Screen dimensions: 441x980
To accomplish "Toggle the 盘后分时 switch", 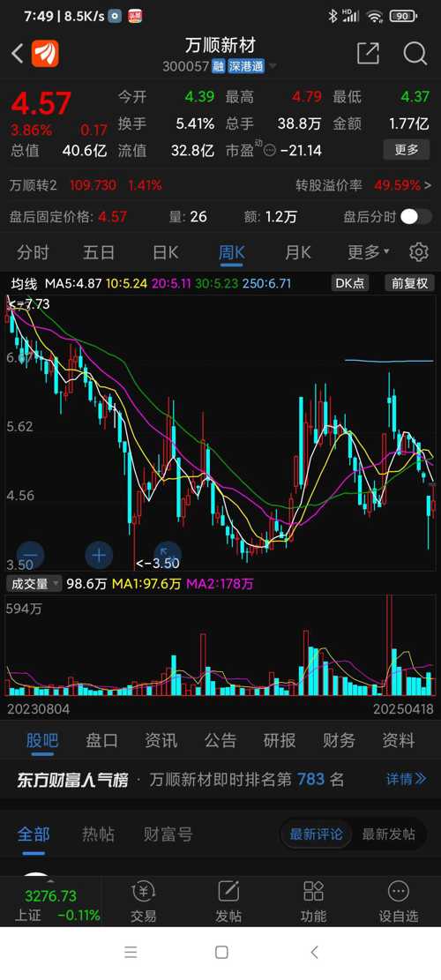I will [x=416, y=217].
